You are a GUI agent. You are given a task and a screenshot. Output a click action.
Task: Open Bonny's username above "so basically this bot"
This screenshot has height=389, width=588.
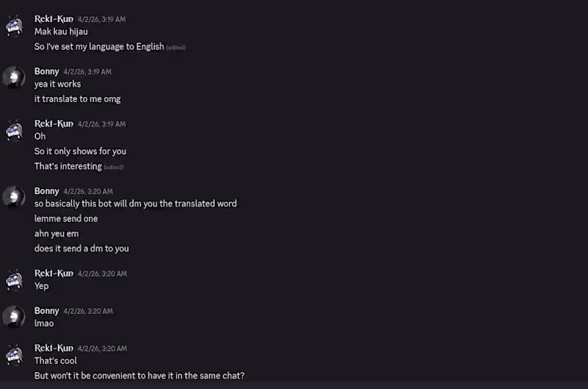click(46, 191)
